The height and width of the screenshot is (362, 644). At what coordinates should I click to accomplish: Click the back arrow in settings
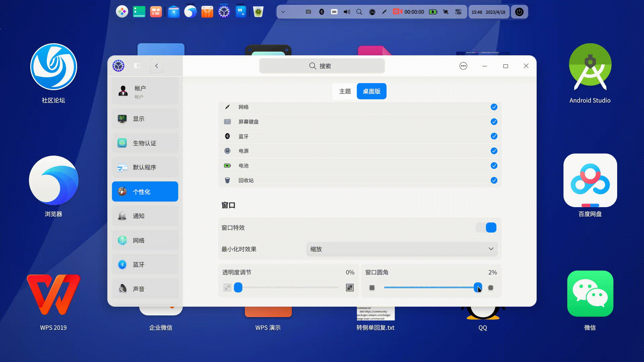coord(156,66)
